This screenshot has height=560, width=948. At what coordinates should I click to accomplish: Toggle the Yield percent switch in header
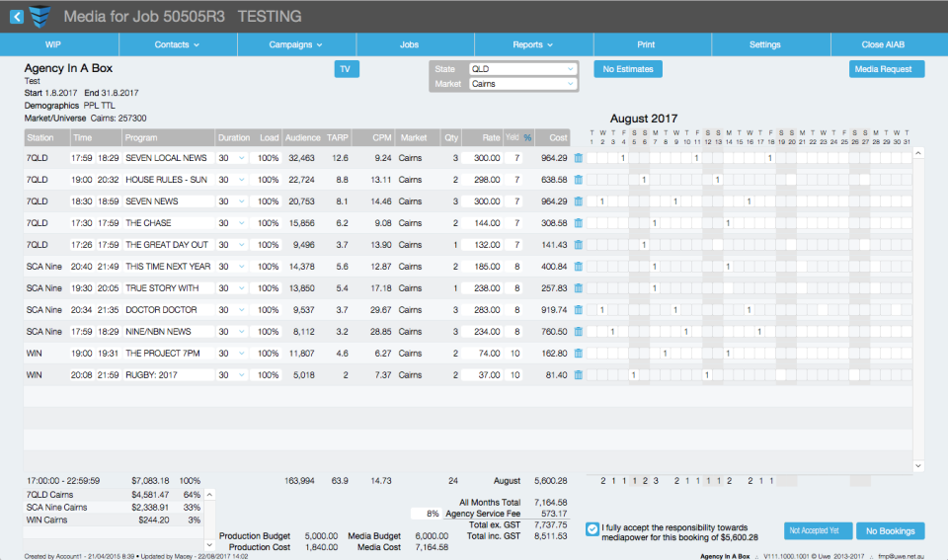(527, 138)
